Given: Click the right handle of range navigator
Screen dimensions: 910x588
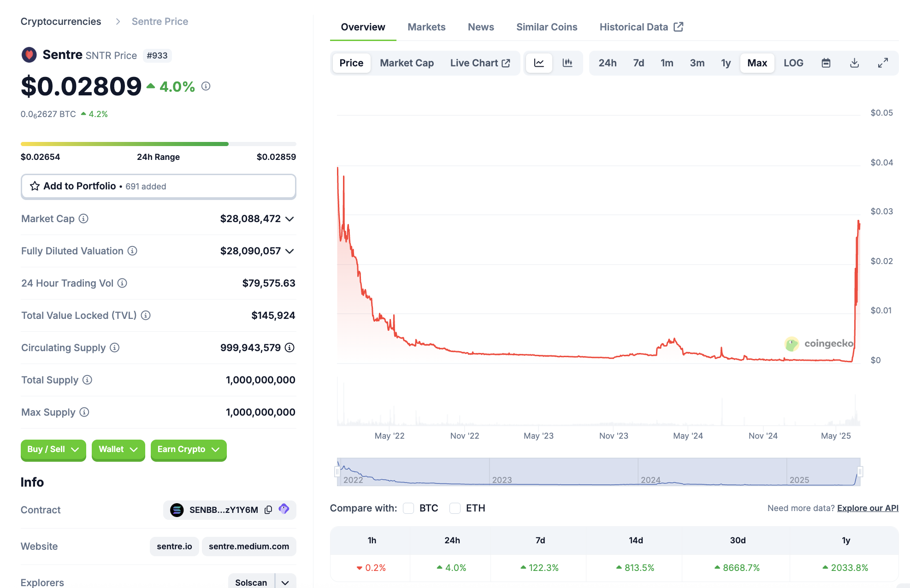Looking at the screenshot, I should (x=860, y=471).
